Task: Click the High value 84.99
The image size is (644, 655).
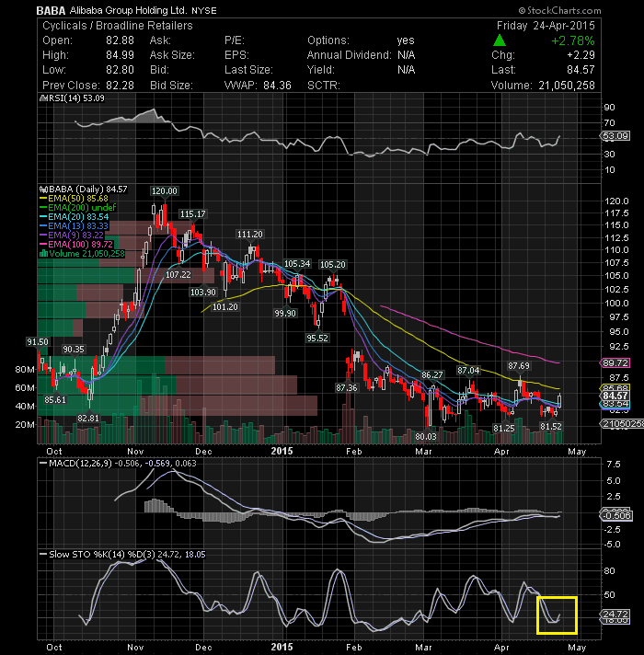Action: [120, 55]
